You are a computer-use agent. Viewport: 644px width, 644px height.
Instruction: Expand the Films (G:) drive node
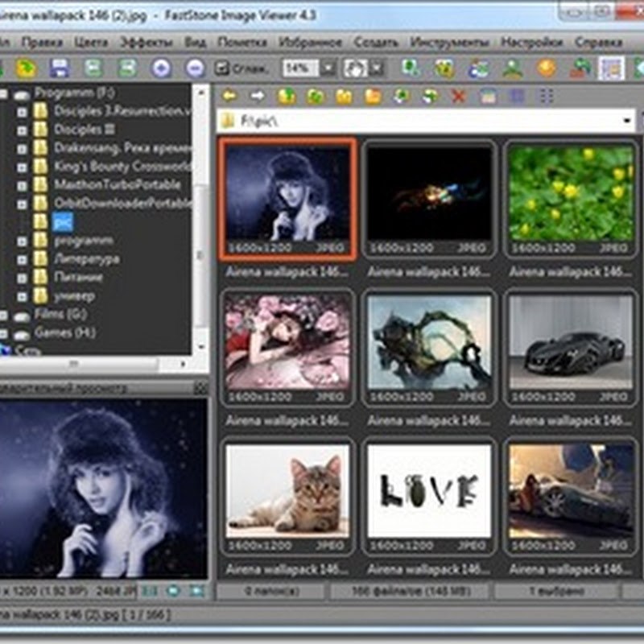pyautogui.click(x=5, y=314)
